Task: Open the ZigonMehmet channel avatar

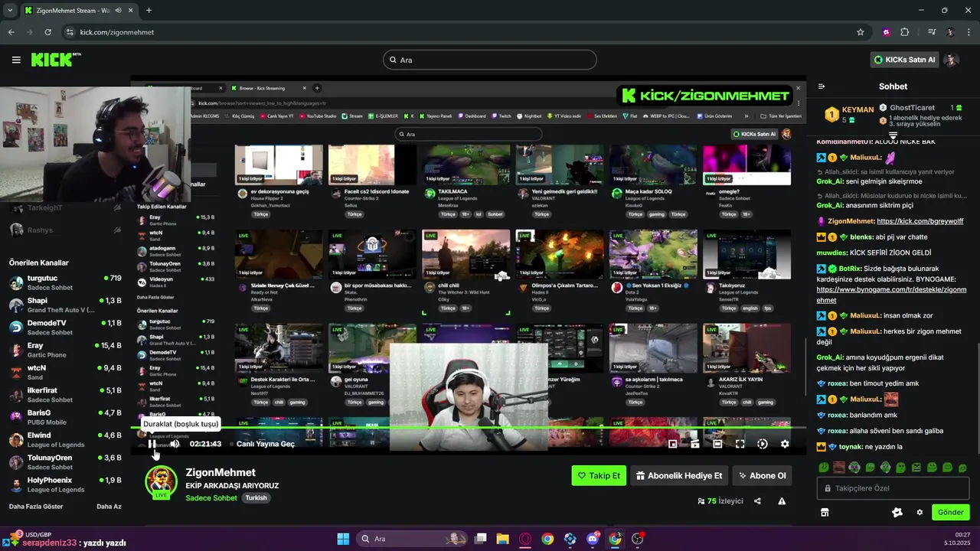Action: tap(161, 482)
